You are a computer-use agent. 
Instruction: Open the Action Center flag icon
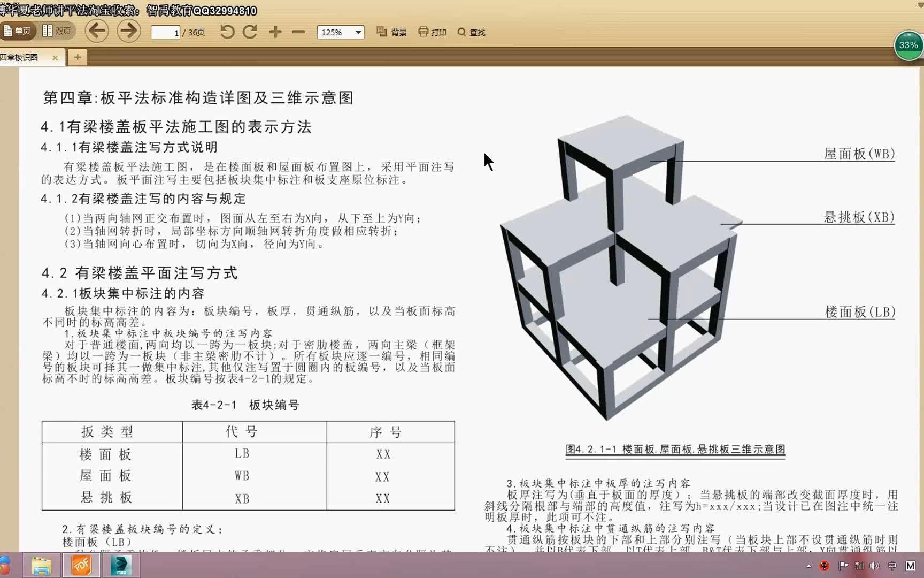point(843,566)
